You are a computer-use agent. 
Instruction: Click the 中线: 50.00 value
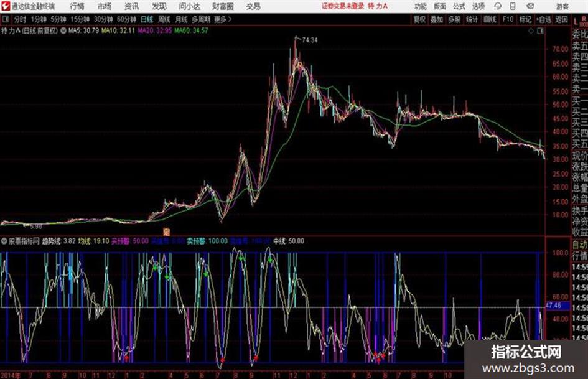288,241
